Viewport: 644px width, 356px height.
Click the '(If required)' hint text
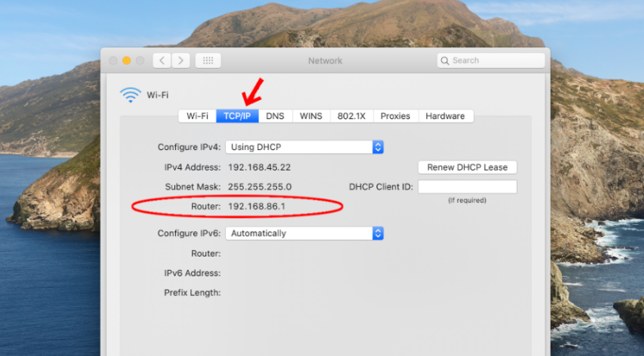coord(467,200)
